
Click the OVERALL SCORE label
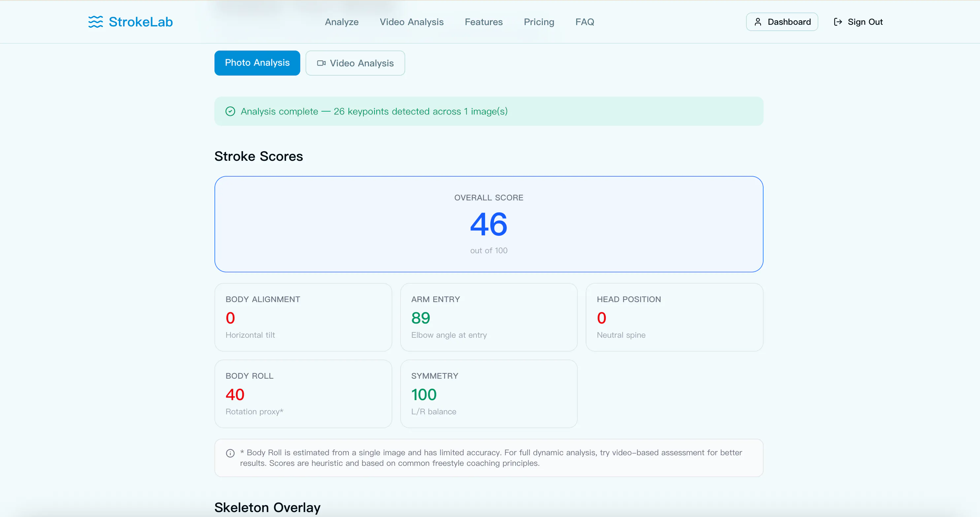[488, 197]
